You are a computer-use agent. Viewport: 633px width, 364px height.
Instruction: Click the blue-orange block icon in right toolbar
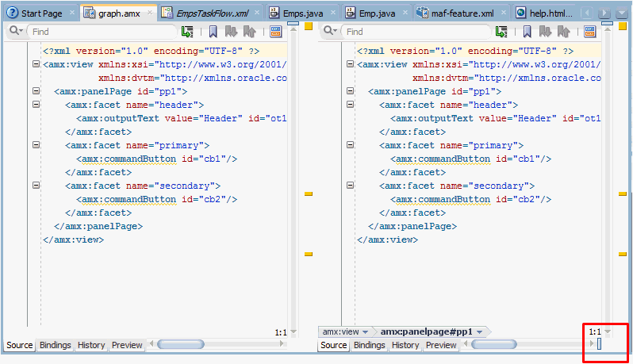coord(590,32)
